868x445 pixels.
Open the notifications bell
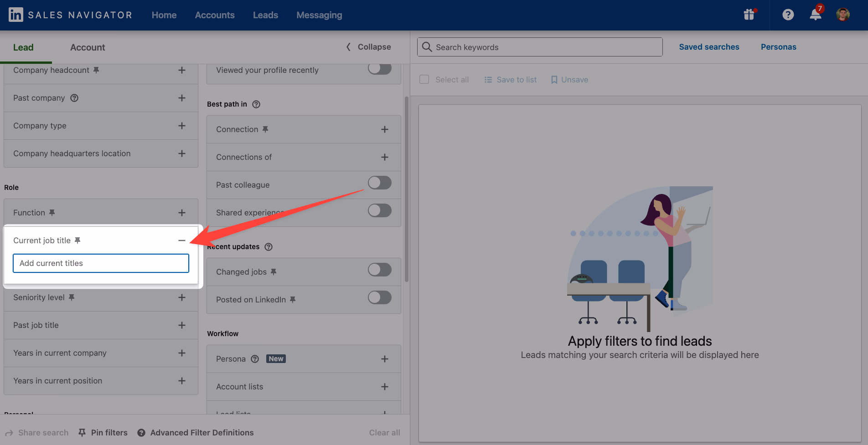[816, 15]
